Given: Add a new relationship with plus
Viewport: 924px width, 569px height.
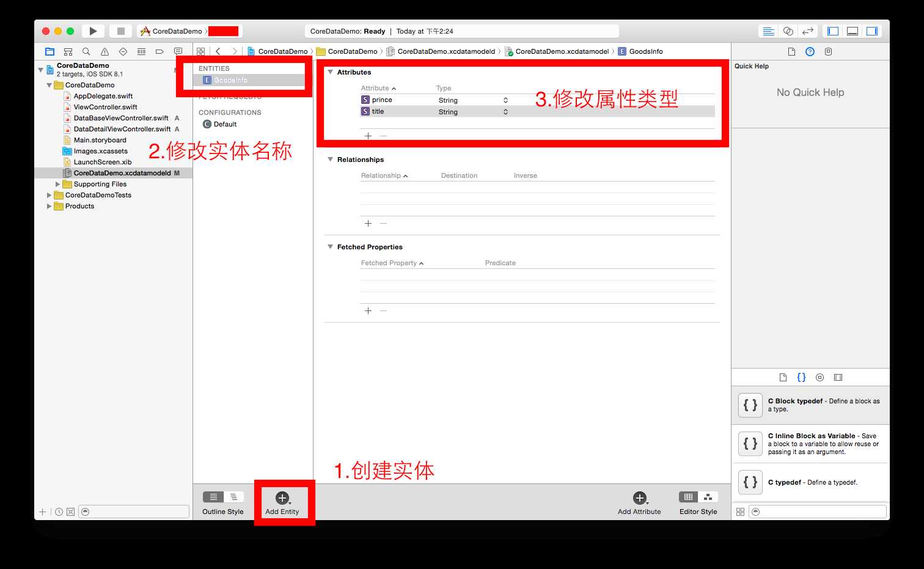Looking at the screenshot, I should 368,223.
